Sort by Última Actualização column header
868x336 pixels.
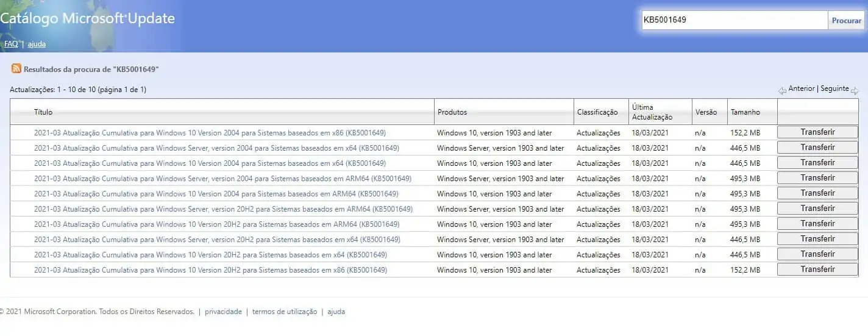[652, 112]
